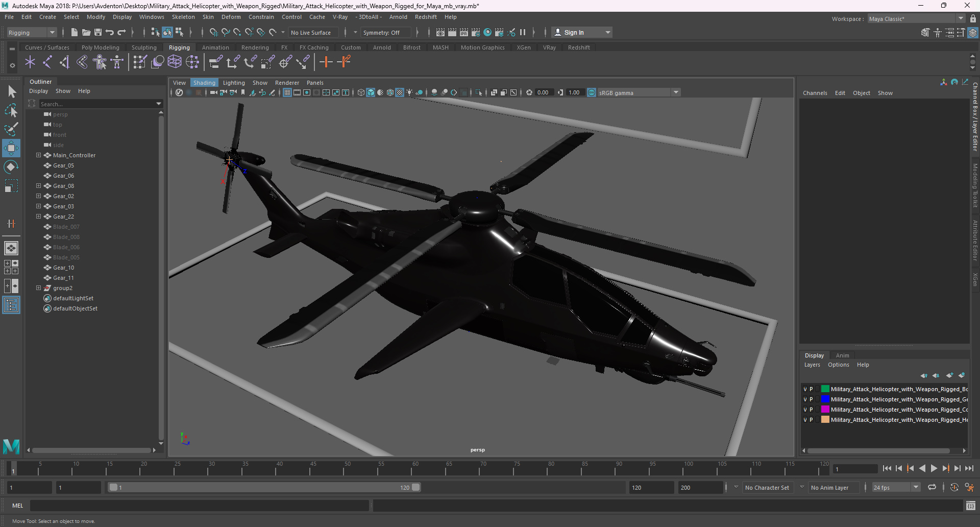Click the undo arrow icon
Screen dimensions: 980x527
pos(109,32)
